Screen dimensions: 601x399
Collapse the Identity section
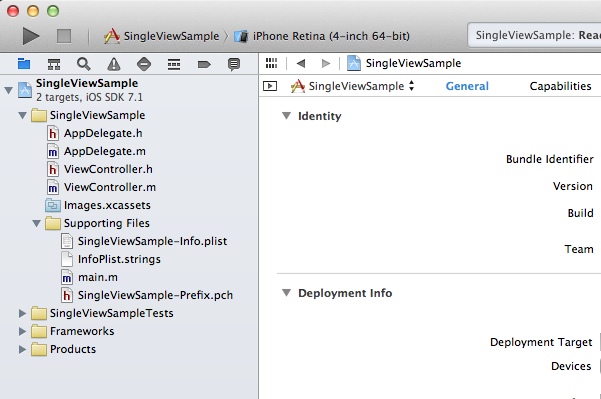[x=286, y=116]
